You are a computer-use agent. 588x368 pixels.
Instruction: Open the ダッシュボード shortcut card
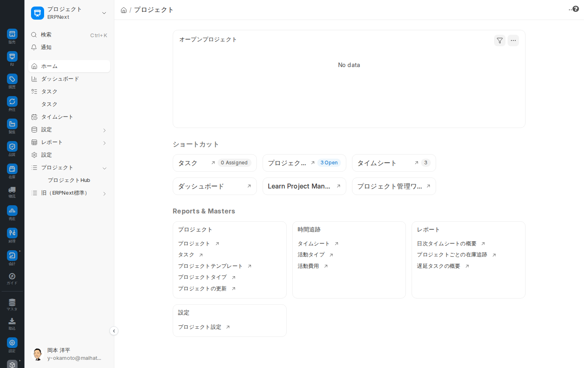pos(215,186)
